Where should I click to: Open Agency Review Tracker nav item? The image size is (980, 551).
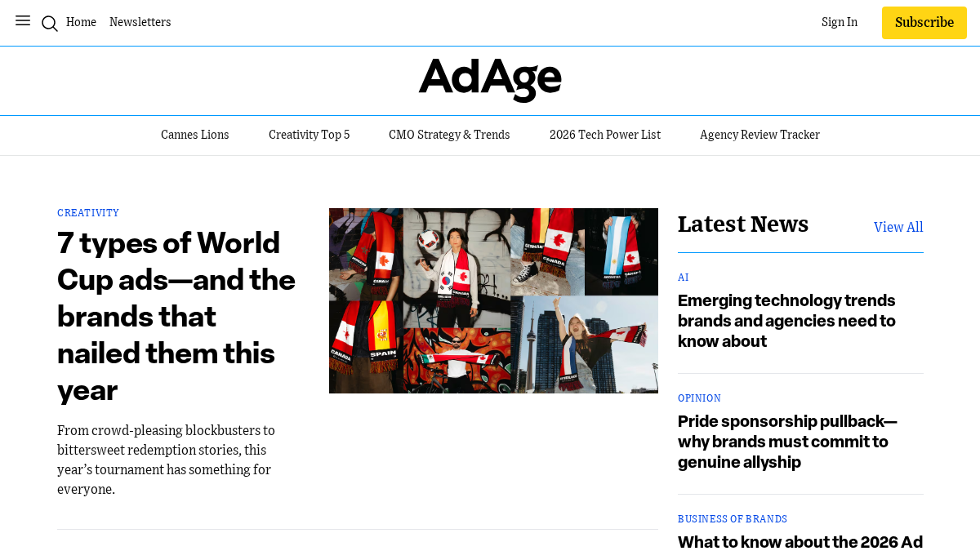point(759,135)
